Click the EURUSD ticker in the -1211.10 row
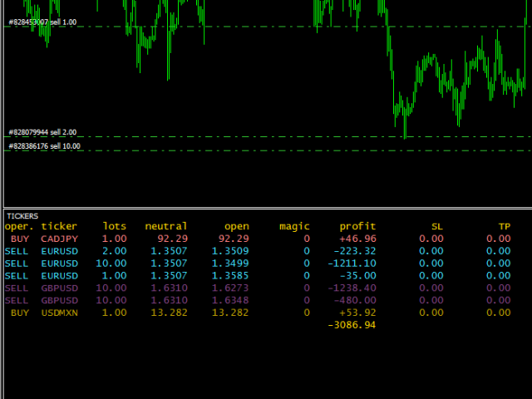The image size is (532, 399). pyautogui.click(x=59, y=264)
